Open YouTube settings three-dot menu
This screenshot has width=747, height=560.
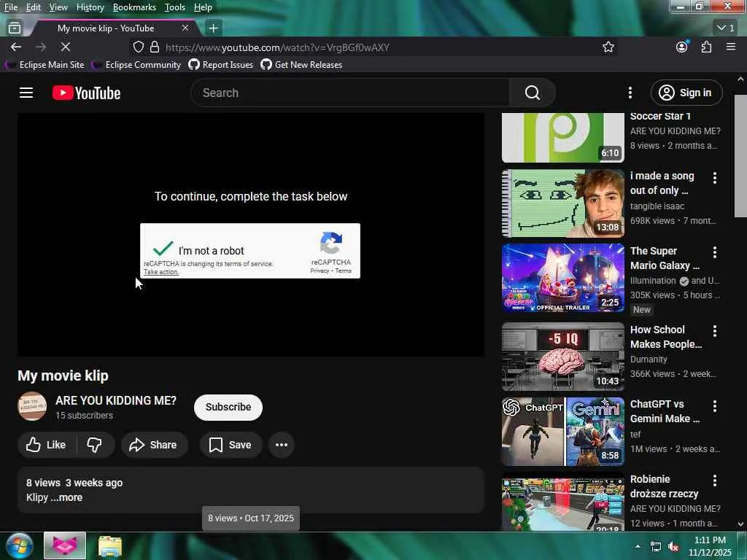click(630, 93)
